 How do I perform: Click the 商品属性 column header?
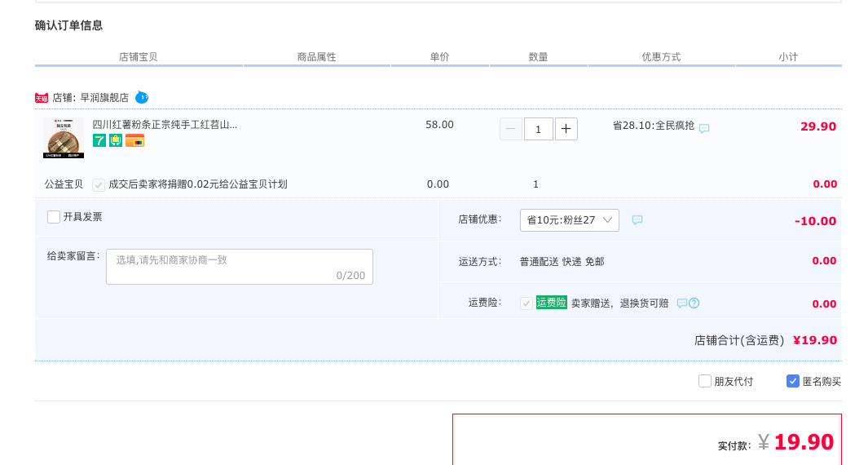(317, 57)
